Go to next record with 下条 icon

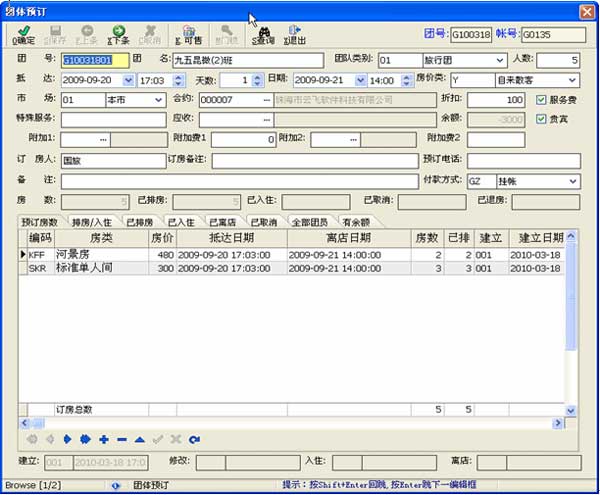click(119, 35)
